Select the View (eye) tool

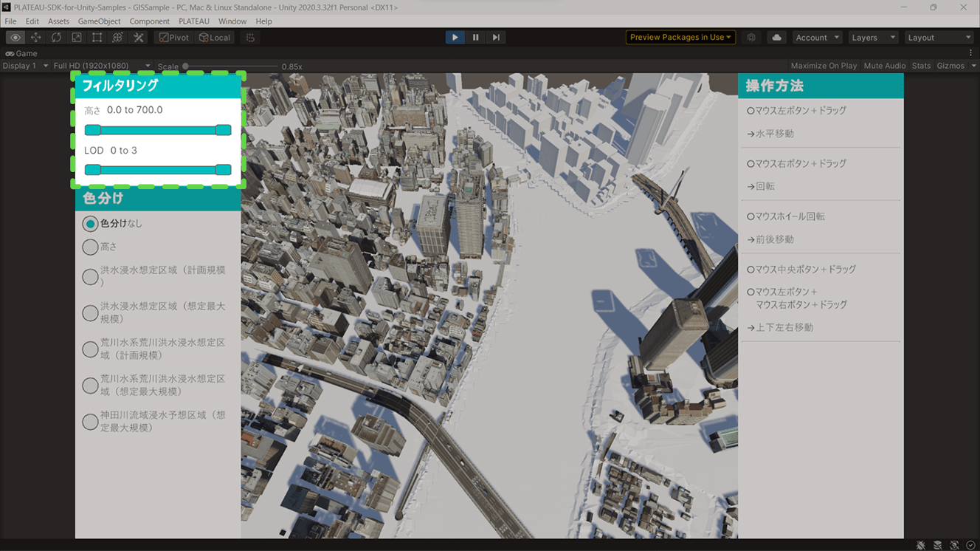click(x=15, y=38)
